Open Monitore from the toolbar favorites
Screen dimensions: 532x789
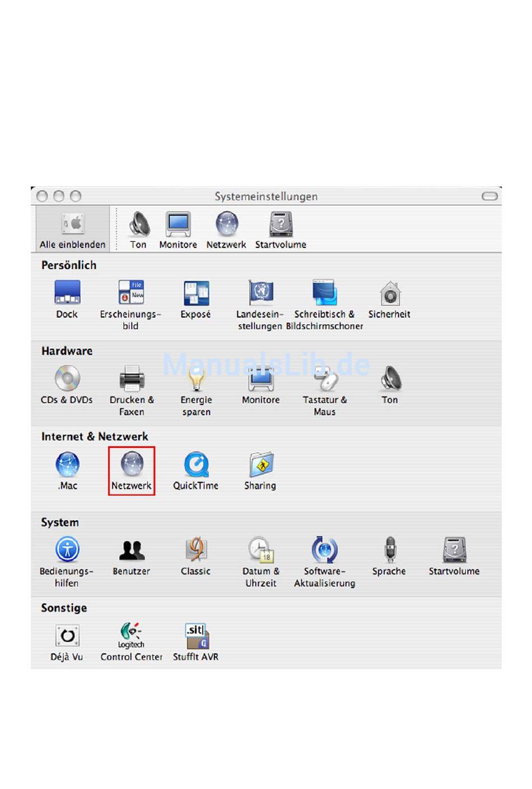[x=178, y=230]
